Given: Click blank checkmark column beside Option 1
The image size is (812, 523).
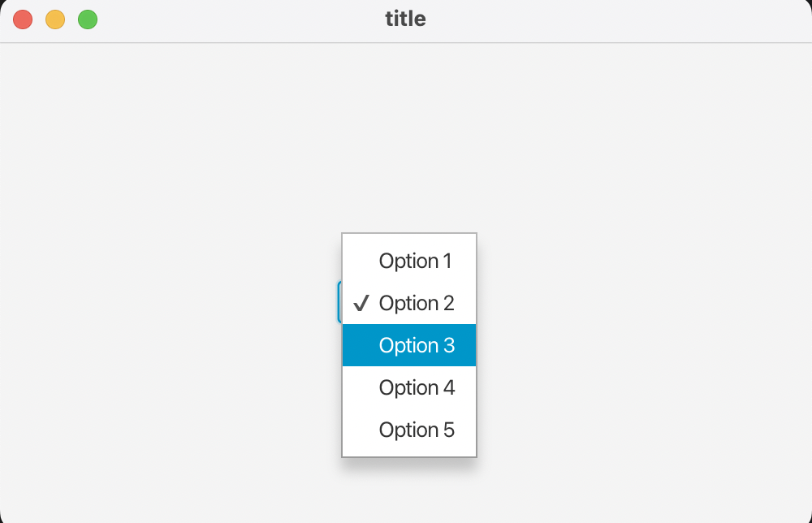Looking at the screenshot, I should (x=361, y=261).
